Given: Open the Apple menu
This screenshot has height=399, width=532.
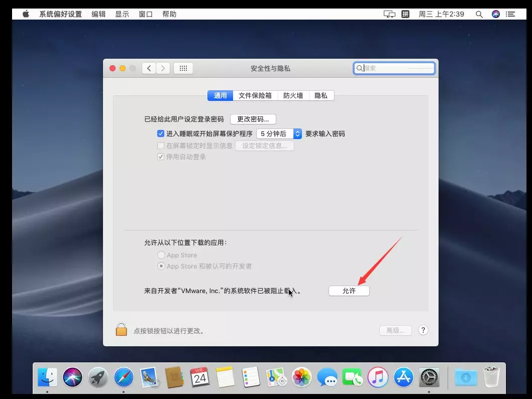Looking at the screenshot, I should pyautogui.click(x=26, y=14).
